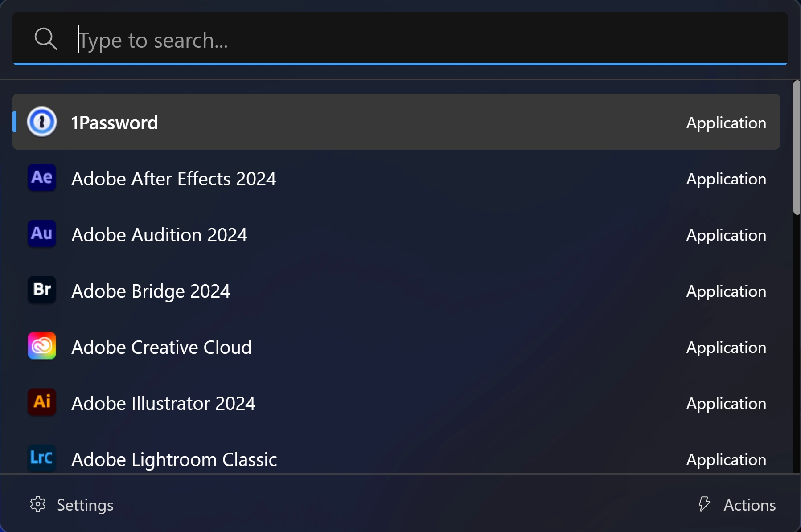This screenshot has width=801, height=532.
Task: Select the Adobe After Effects 2024 entry
Action: pyautogui.click(x=396, y=178)
